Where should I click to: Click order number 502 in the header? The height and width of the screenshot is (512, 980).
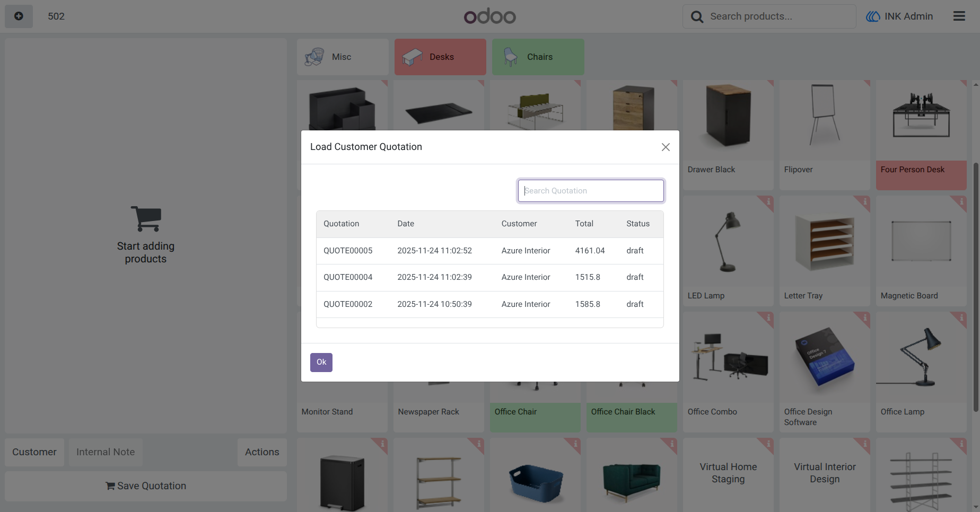[x=56, y=16]
